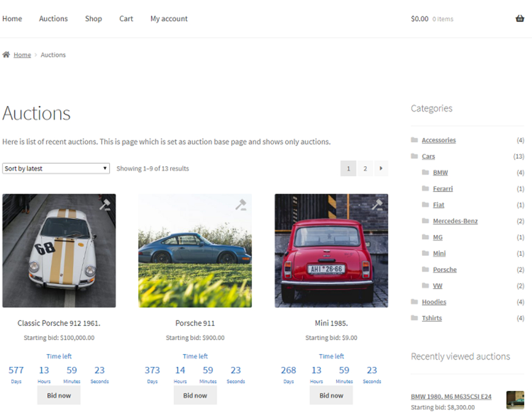The width and height of the screenshot is (532, 413).
Task: Click 'Starting bid: $9.00' text
Action: (331, 338)
